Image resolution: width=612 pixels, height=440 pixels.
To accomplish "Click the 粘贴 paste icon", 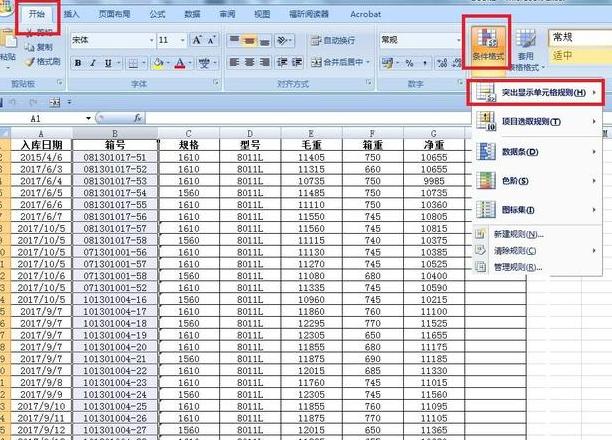I will click(8, 41).
